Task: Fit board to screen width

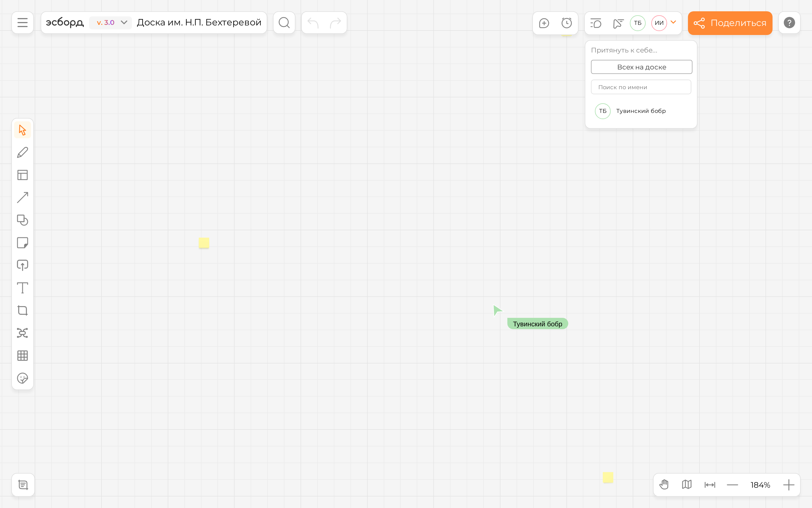Action: 710,485
